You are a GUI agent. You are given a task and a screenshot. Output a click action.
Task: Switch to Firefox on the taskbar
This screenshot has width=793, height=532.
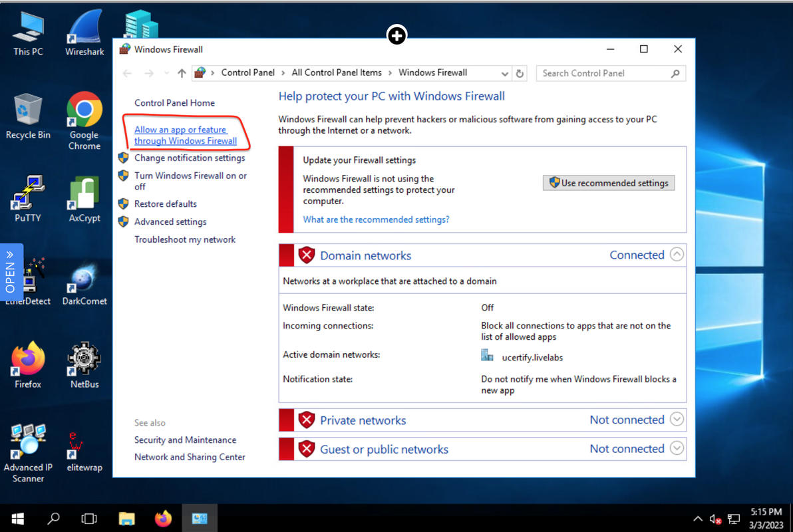163,518
